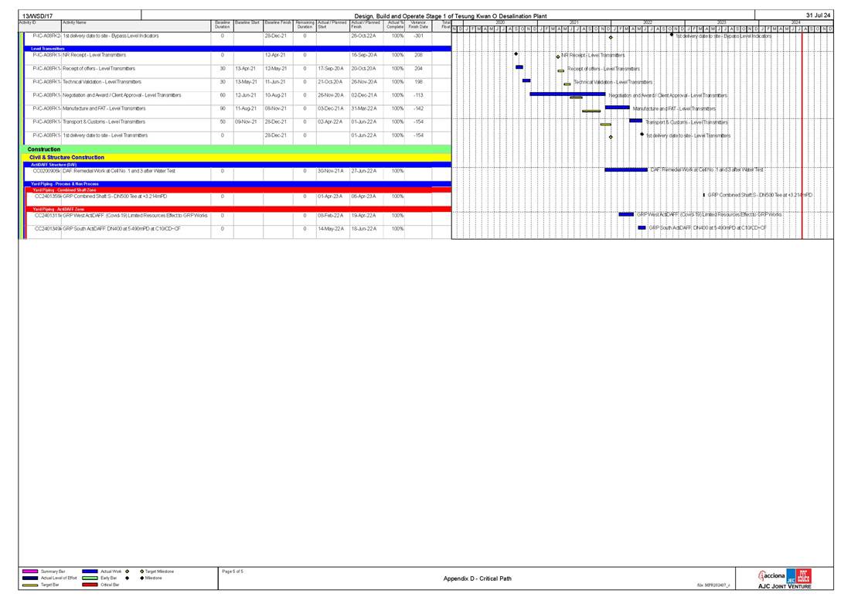This screenshot has width=868, height=614.
Task: Select the olive target bar for Manufacture and FAT
Action: tap(591, 111)
